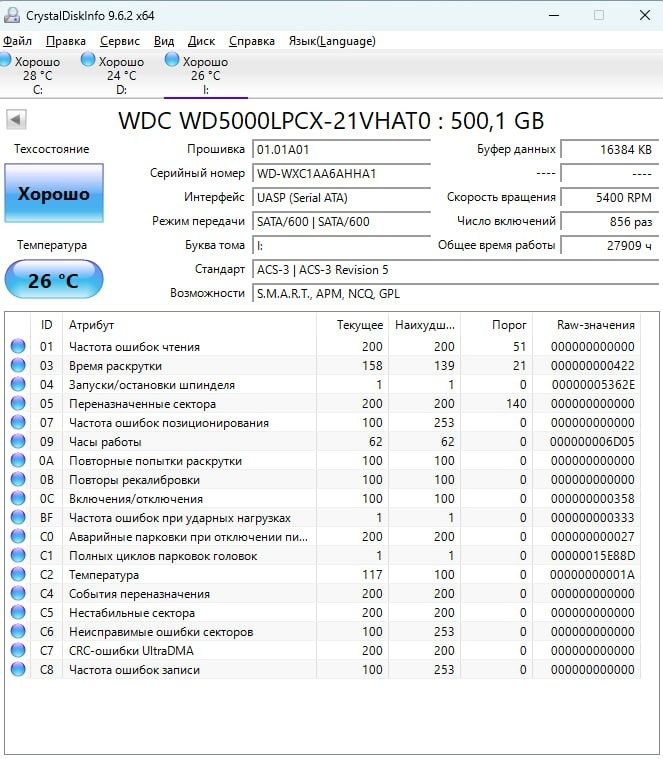Open the Вид menu
The image size is (663, 759).
click(x=164, y=41)
